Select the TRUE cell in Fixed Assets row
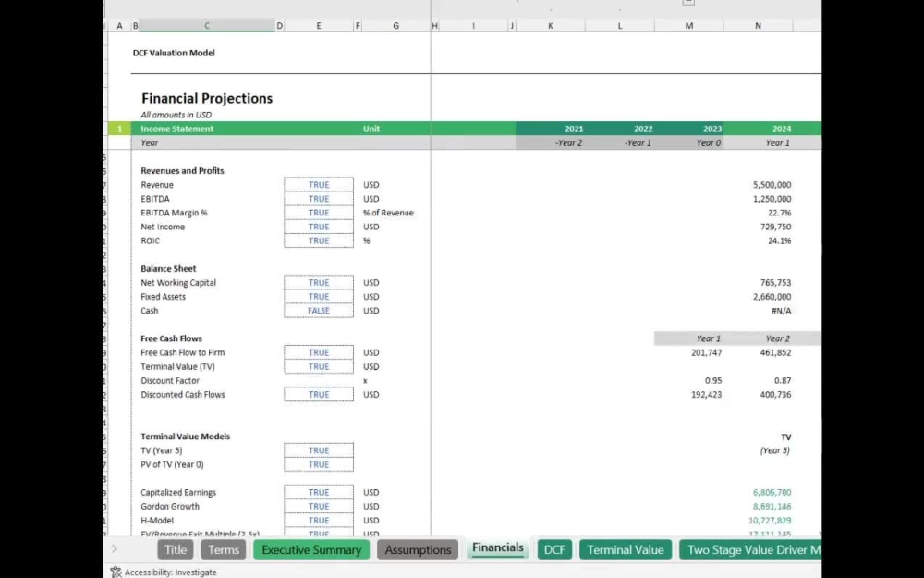This screenshot has width=924, height=578. (x=319, y=297)
